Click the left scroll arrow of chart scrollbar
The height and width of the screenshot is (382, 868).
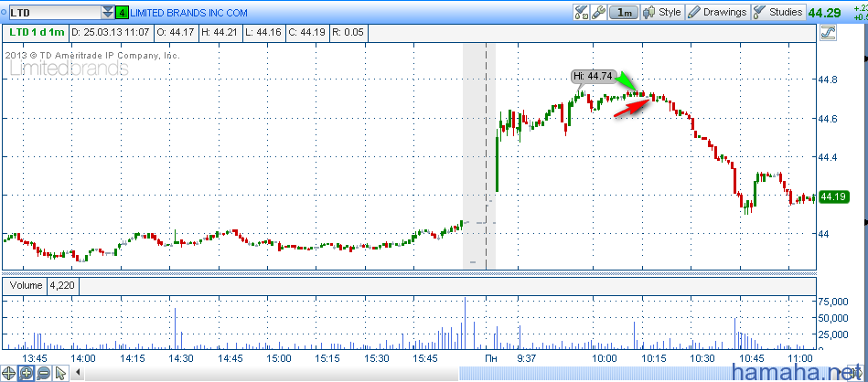tap(78, 372)
